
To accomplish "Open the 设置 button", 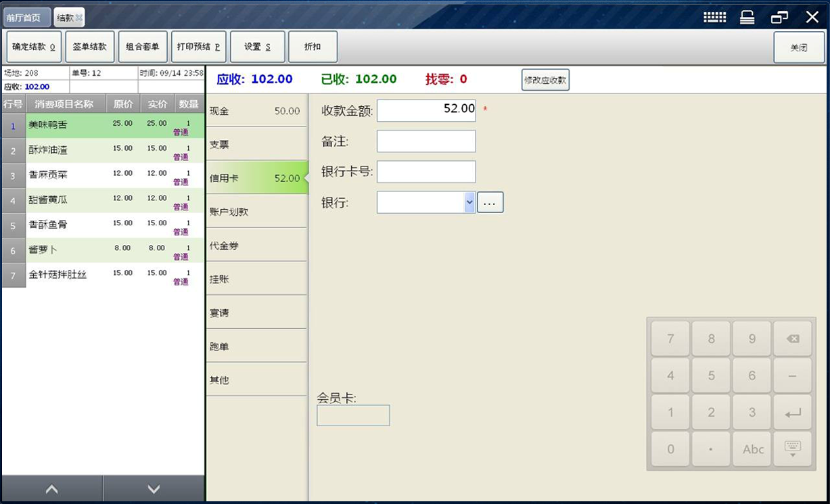I will click(258, 47).
